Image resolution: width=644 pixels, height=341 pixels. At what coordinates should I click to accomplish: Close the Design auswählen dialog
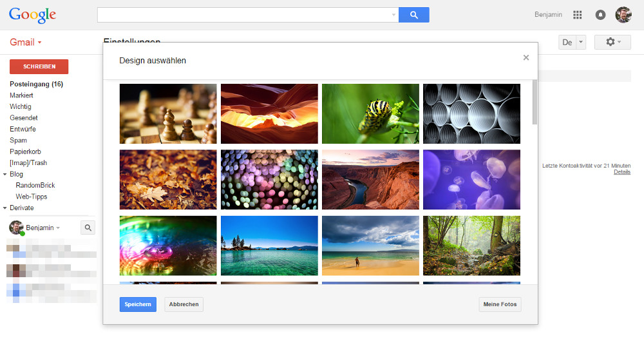[526, 58]
